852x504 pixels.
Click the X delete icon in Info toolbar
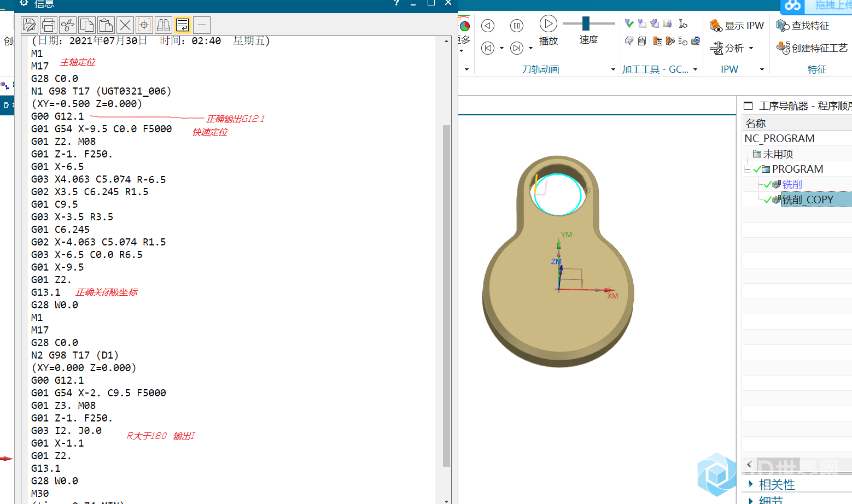125,25
